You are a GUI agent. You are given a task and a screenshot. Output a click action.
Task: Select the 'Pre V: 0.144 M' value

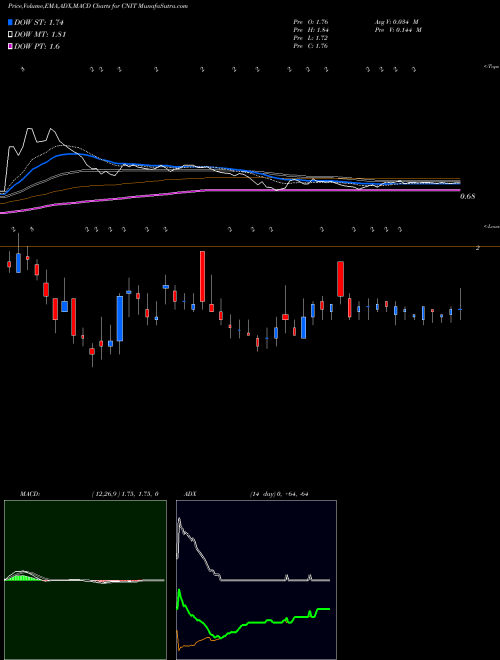(398, 30)
